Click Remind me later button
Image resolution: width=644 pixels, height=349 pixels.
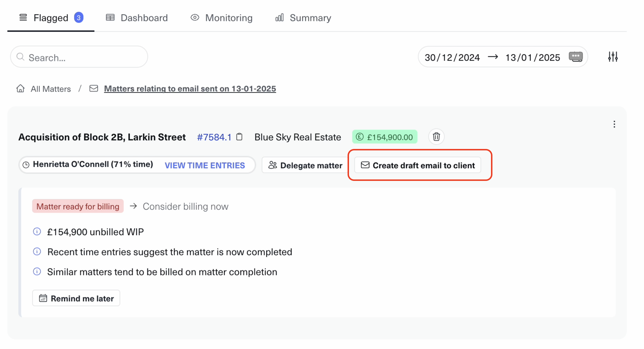[76, 298]
